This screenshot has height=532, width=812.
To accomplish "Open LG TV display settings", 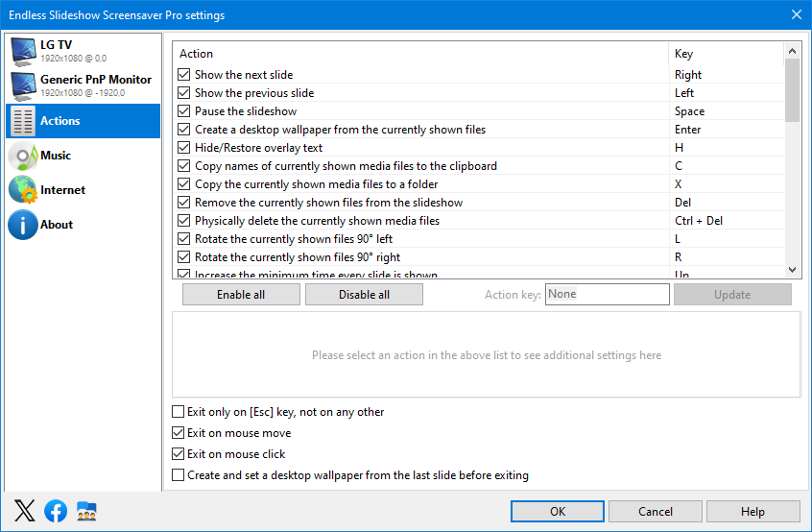I will tap(83, 51).
